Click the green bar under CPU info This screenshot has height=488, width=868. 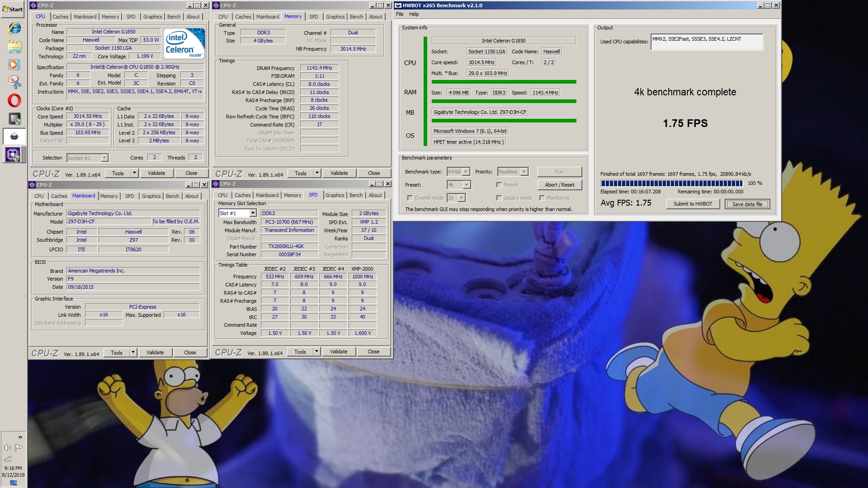pyautogui.click(x=504, y=82)
